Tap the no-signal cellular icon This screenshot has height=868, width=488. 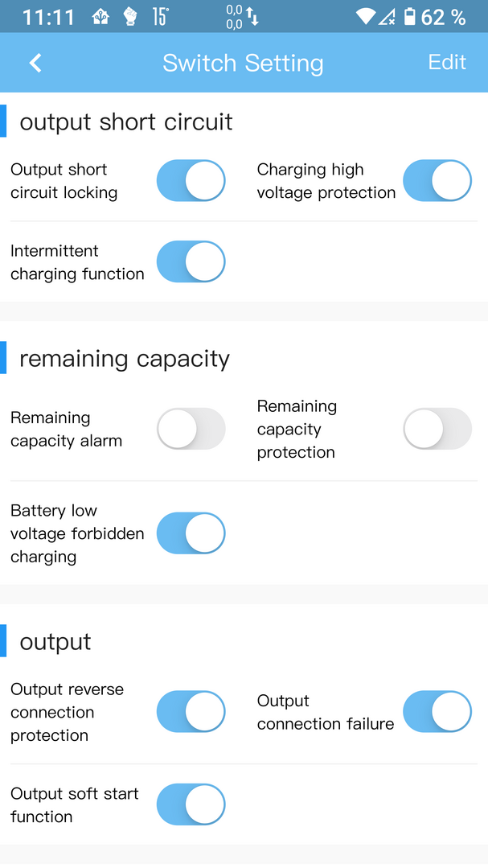pos(387,17)
